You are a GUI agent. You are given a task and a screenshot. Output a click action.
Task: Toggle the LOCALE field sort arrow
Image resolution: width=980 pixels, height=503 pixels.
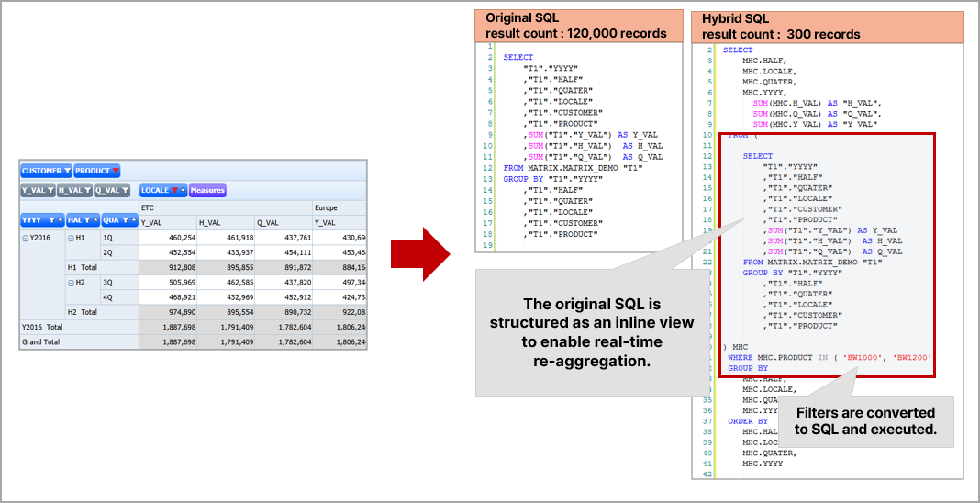(x=184, y=190)
